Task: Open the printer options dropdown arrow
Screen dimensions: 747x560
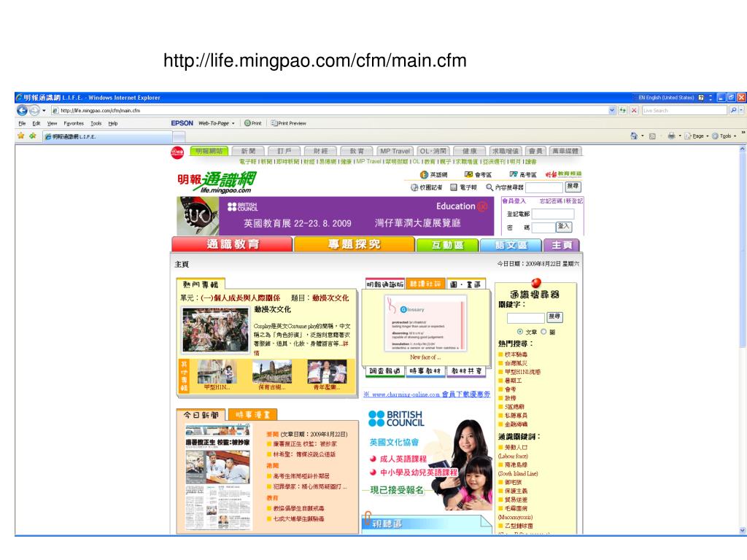Action: pos(679,136)
